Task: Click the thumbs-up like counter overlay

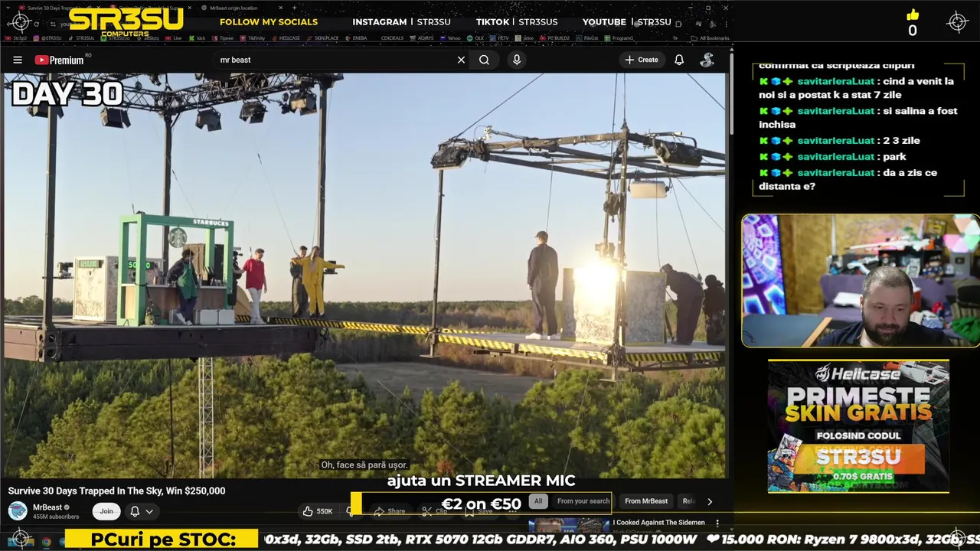Action: pos(912,23)
